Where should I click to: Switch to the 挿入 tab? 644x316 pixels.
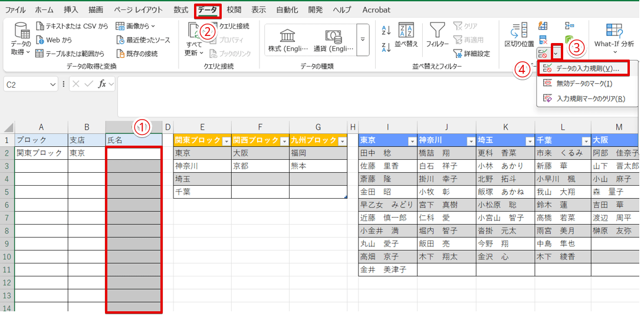tap(71, 10)
